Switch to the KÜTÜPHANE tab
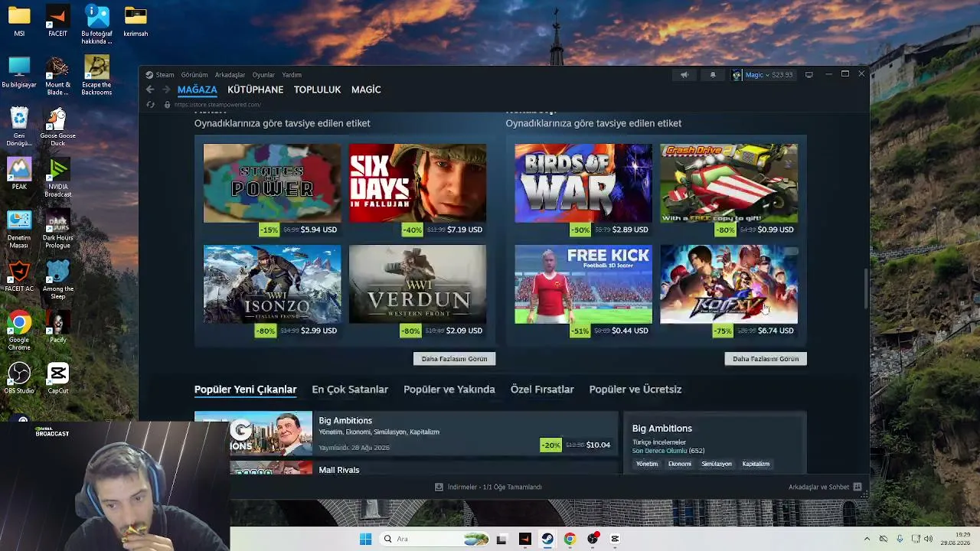Viewport: 980px width, 551px height. coord(256,90)
